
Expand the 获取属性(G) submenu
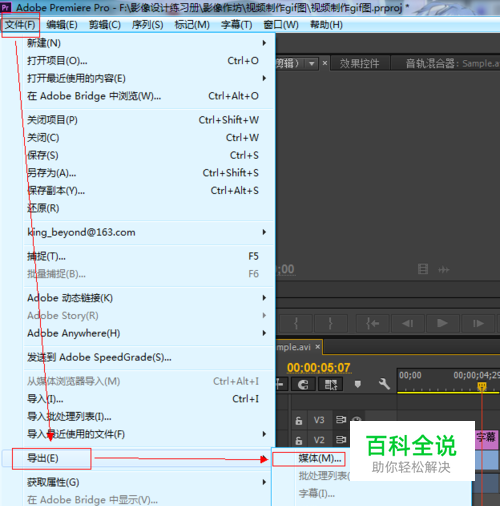tap(148, 482)
